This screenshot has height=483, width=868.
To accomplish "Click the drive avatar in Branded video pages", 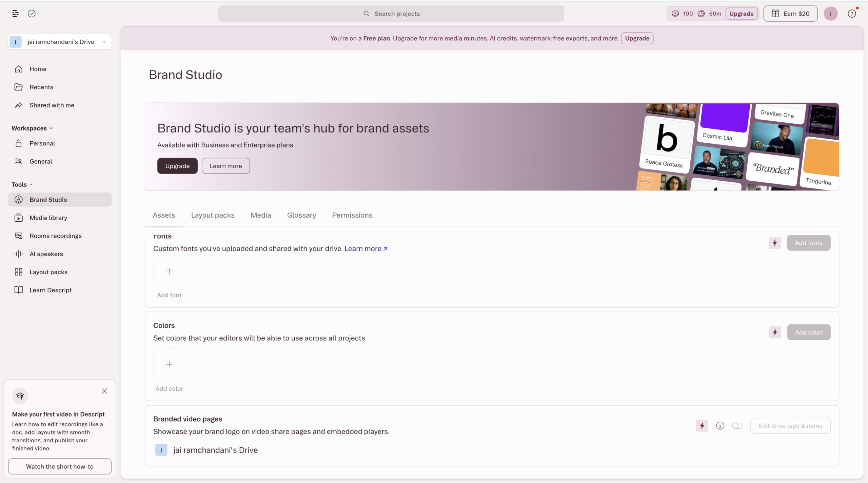I will [x=161, y=450].
